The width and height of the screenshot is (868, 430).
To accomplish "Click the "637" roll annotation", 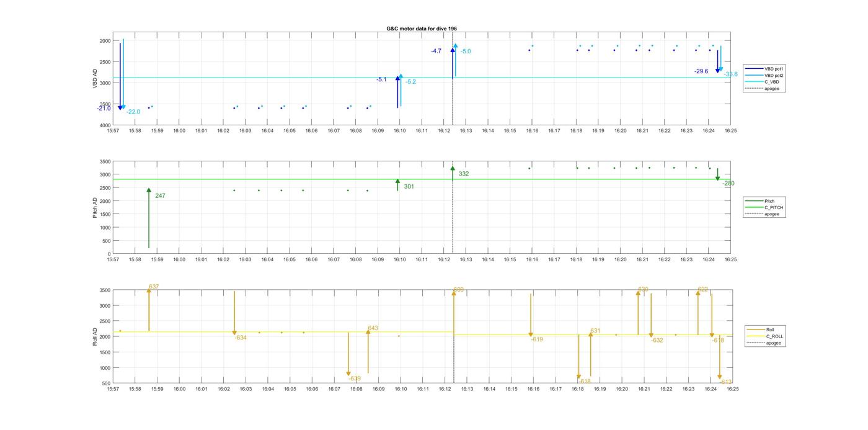I will [x=154, y=287].
